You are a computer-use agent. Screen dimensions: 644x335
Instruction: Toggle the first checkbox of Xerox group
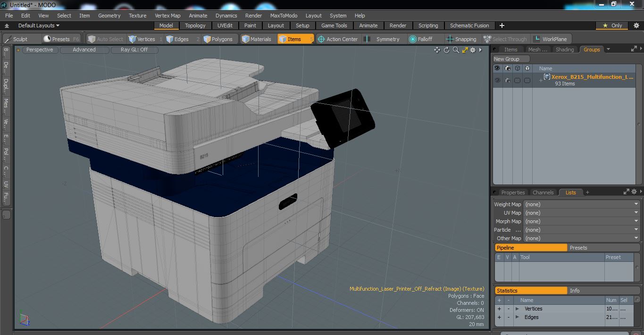pos(517,81)
